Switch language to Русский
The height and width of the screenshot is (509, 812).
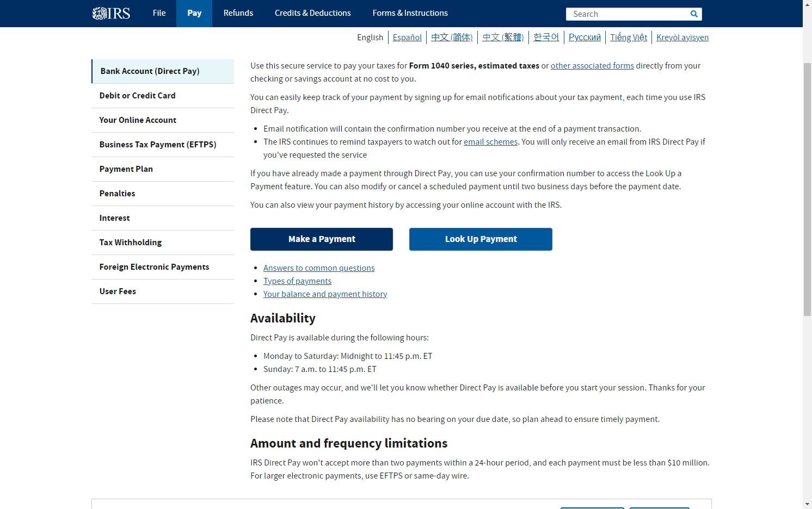(585, 38)
